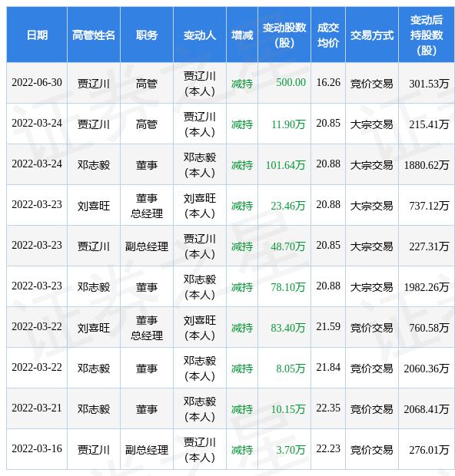This screenshot has height=476, width=455.
Task: Click the 日期 column header
Action: pyautogui.click(x=37, y=35)
